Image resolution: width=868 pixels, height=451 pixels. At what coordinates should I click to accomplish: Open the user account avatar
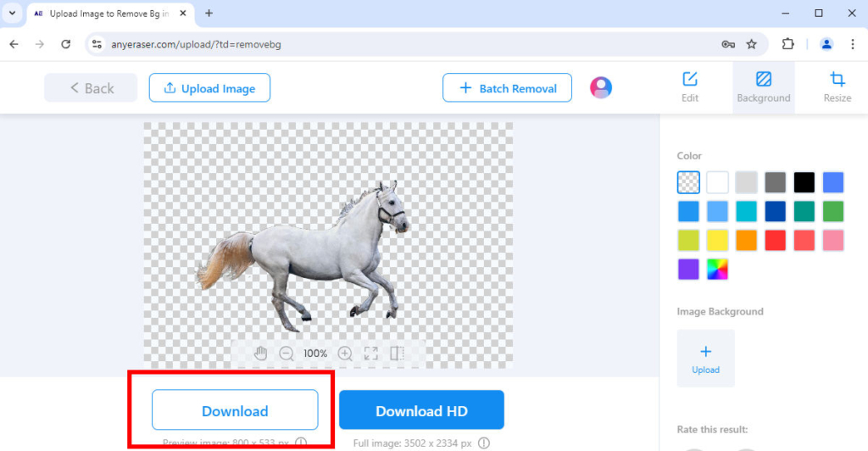[601, 87]
